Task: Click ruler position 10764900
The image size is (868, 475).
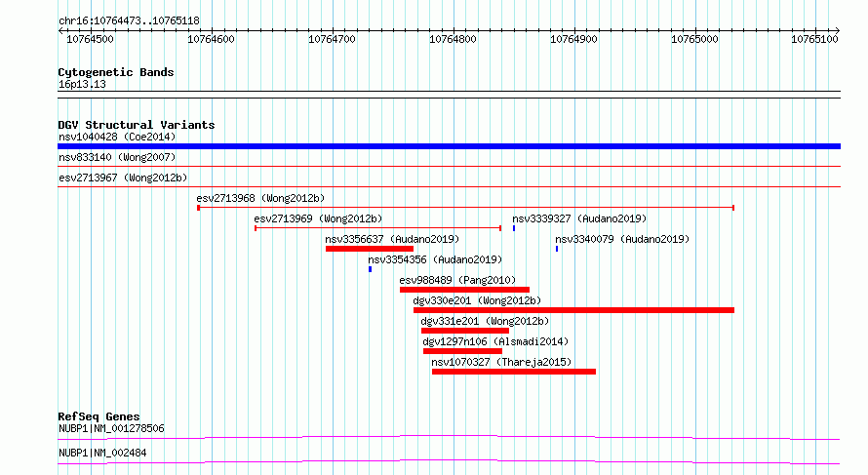Action: click(573, 39)
